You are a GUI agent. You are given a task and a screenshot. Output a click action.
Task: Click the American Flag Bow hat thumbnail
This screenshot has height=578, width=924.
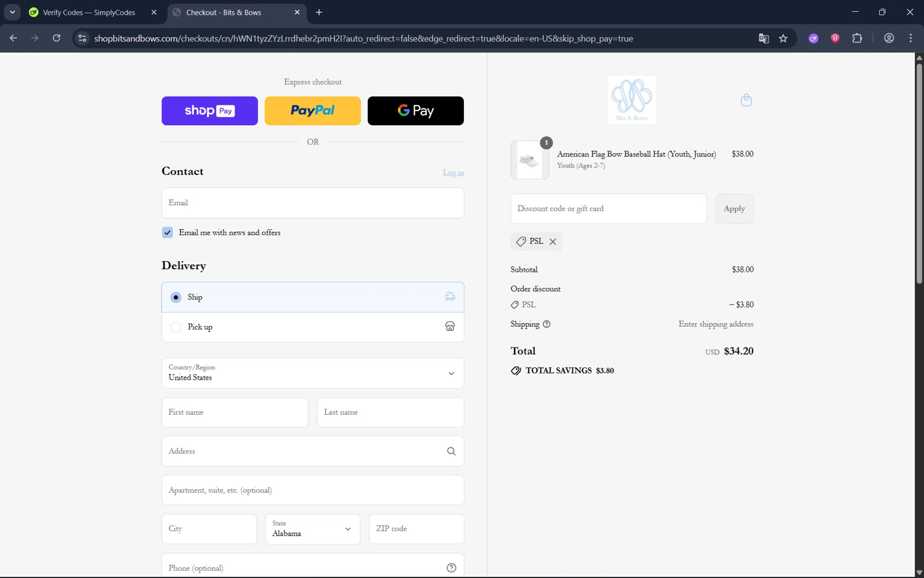530,160
